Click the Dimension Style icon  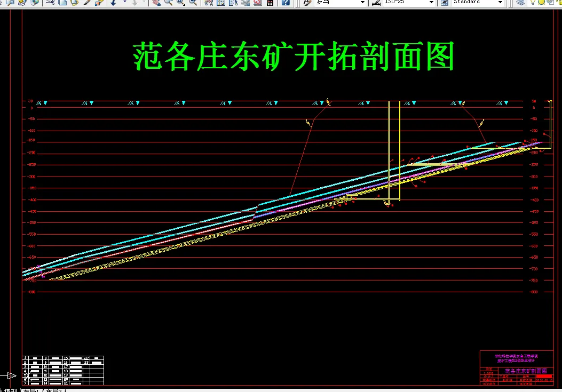tap(376, 3)
